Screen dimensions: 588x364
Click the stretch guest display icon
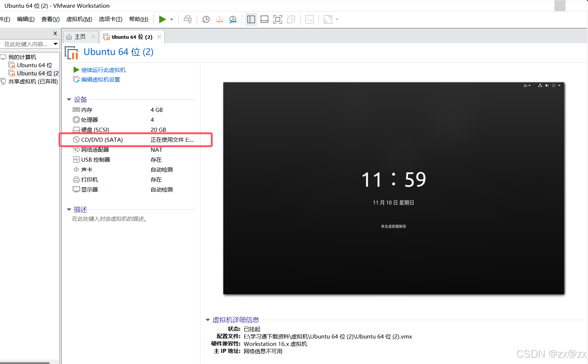328,20
